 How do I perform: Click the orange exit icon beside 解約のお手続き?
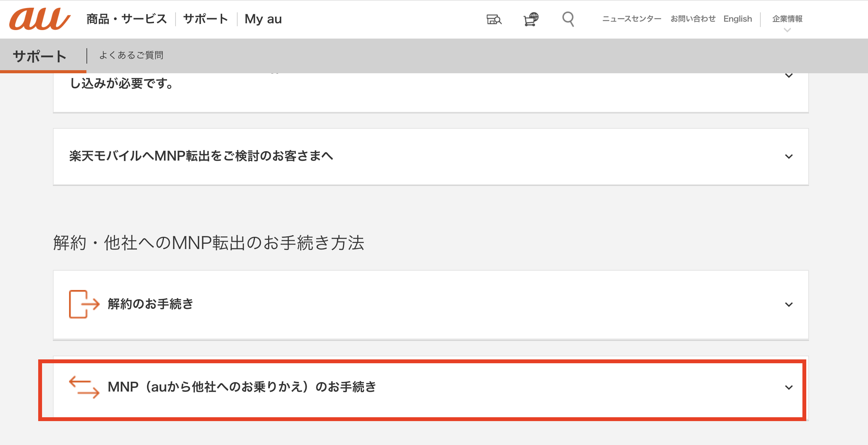point(84,304)
